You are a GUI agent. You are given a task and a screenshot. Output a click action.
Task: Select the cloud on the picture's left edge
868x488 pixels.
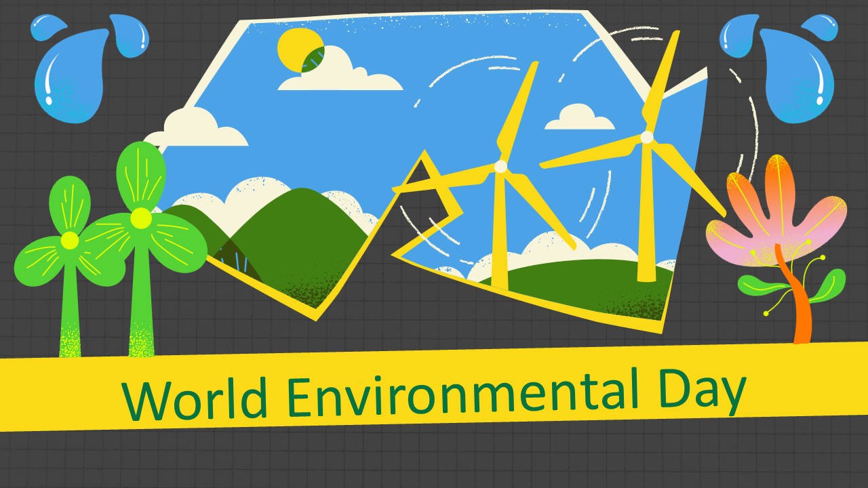pos(197,130)
